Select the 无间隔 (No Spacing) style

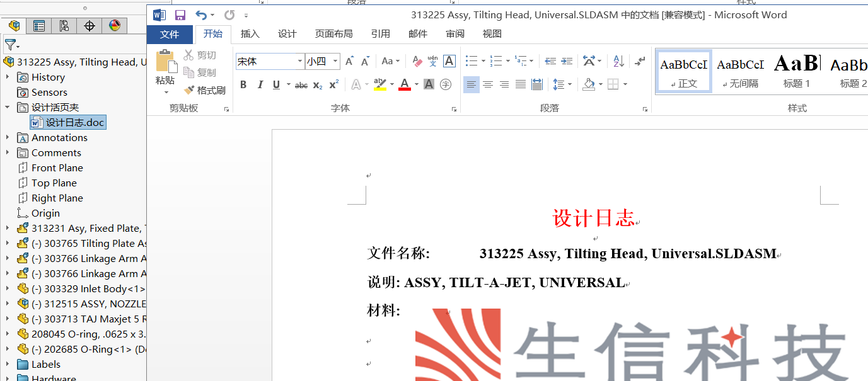click(x=741, y=71)
